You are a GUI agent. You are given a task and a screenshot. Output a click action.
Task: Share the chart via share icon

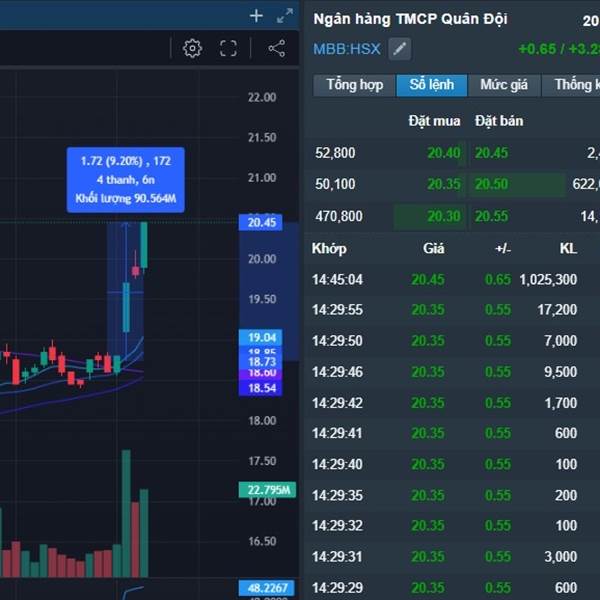point(277,48)
